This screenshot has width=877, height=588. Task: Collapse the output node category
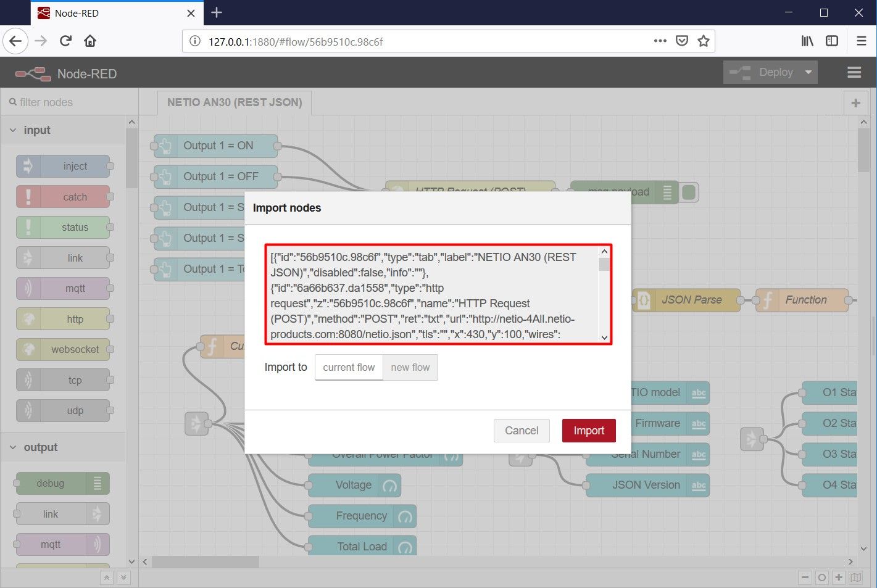click(x=14, y=447)
